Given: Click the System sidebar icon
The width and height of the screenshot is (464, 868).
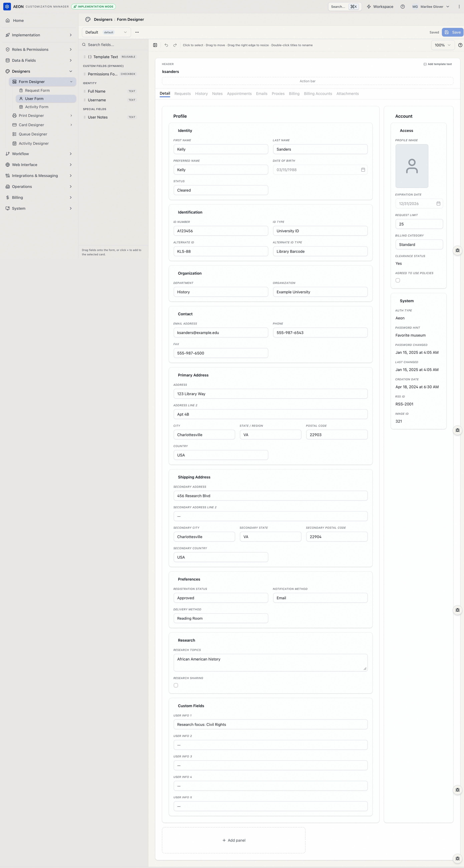Looking at the screenshot, I should 7,208.
